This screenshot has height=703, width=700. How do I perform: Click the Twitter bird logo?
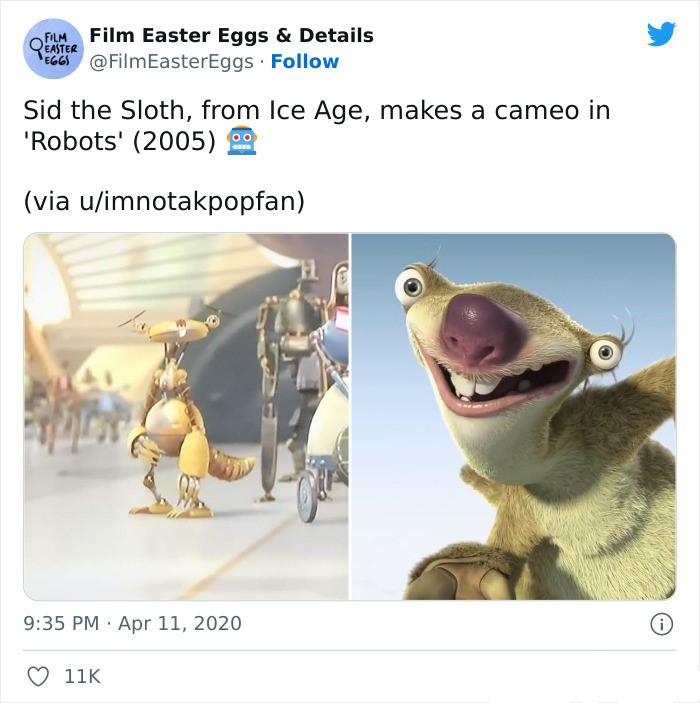pos(661,34)
